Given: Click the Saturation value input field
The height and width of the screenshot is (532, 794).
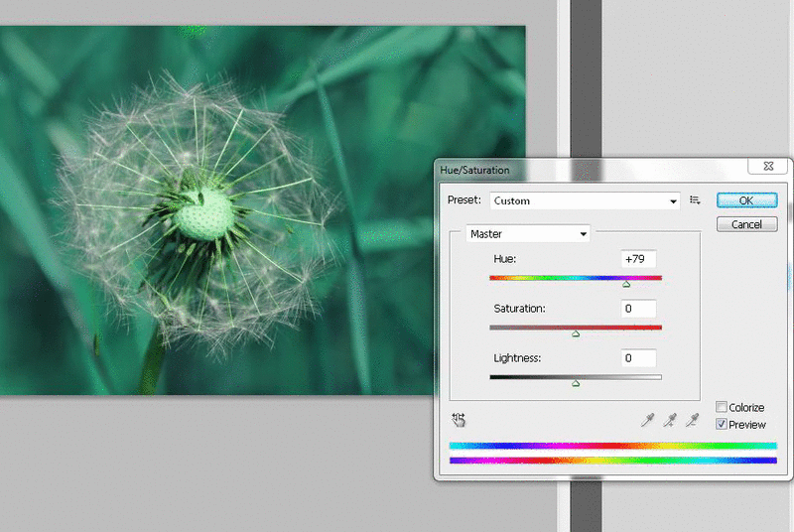Looking at the screenshot, I should click(x=638, y=309).
